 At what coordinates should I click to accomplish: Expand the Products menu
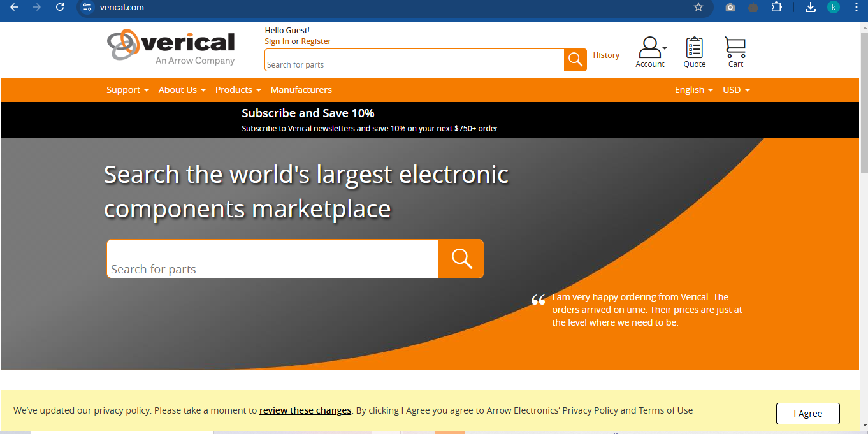point(238,90)
